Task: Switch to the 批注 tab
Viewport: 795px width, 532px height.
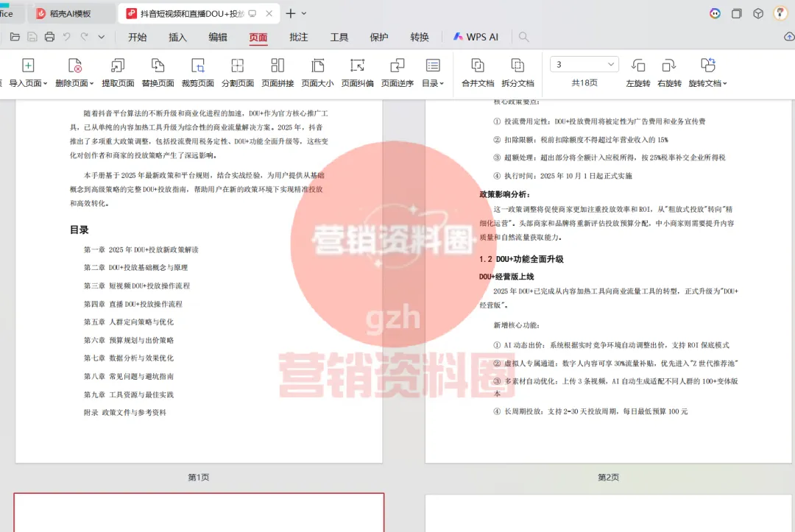Action: point(298,37)
